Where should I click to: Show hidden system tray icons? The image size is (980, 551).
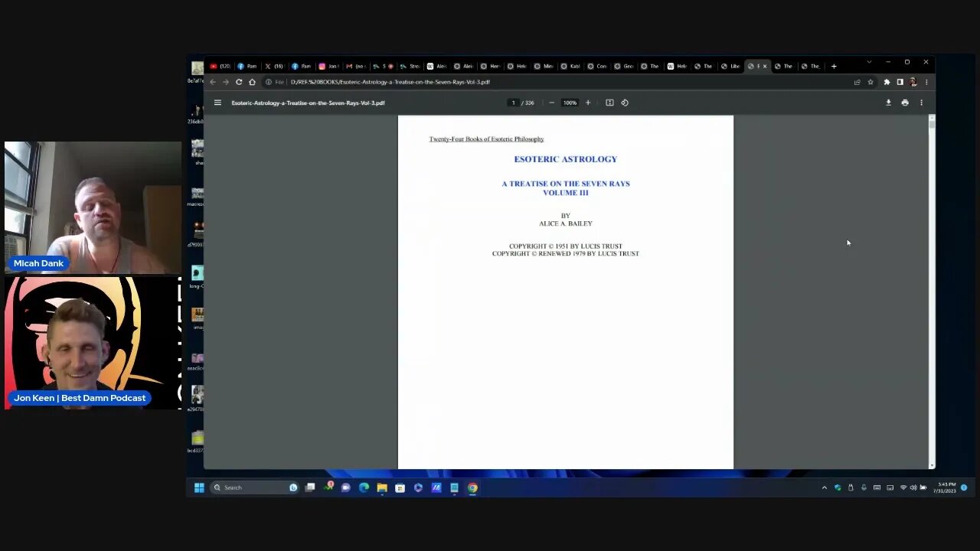click(825, 487)
